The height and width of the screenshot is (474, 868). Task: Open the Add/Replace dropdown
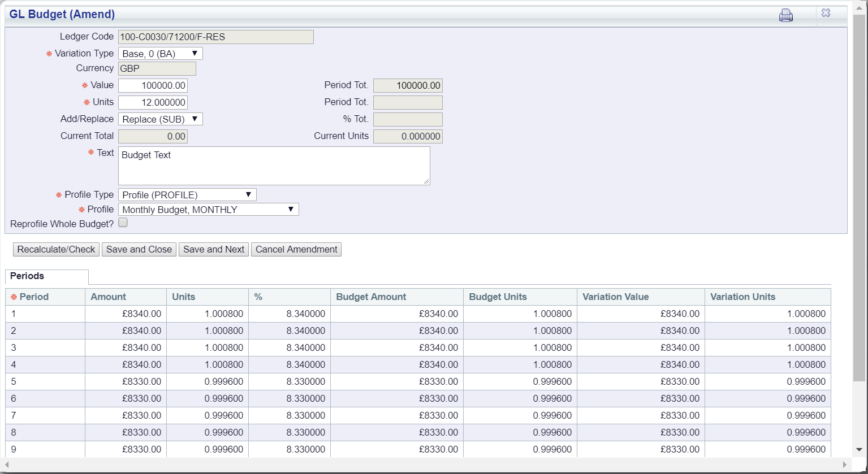(x=161, y=119)
